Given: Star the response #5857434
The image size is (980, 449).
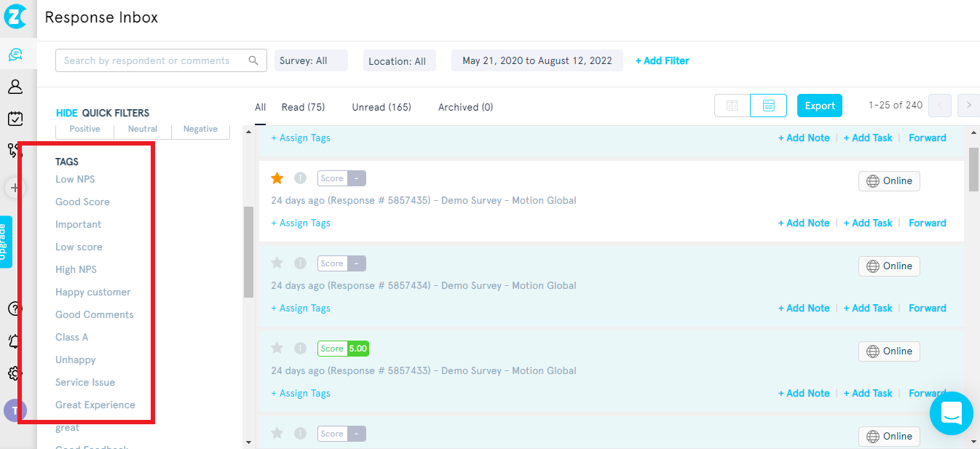Looking at the screenshot, I should [277, 263].
